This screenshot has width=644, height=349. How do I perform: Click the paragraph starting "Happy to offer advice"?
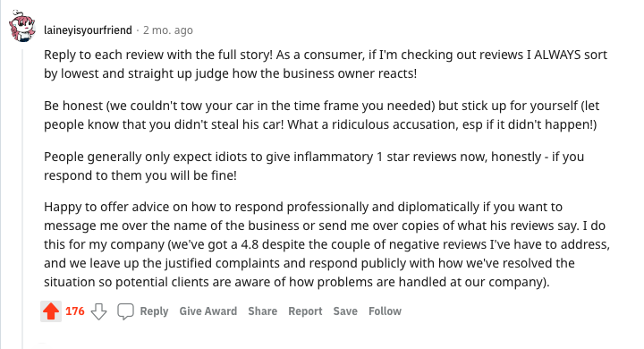(x=327, y=244)
